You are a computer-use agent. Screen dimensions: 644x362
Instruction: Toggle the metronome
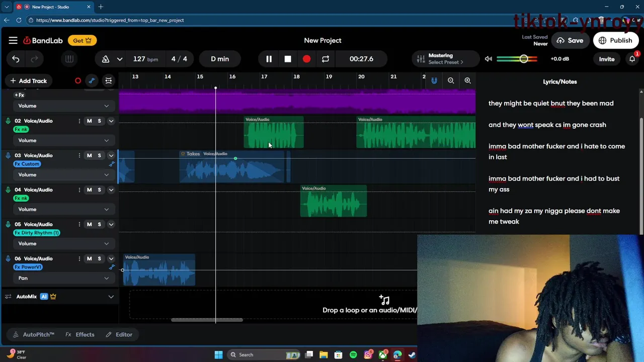click(106, 59)
